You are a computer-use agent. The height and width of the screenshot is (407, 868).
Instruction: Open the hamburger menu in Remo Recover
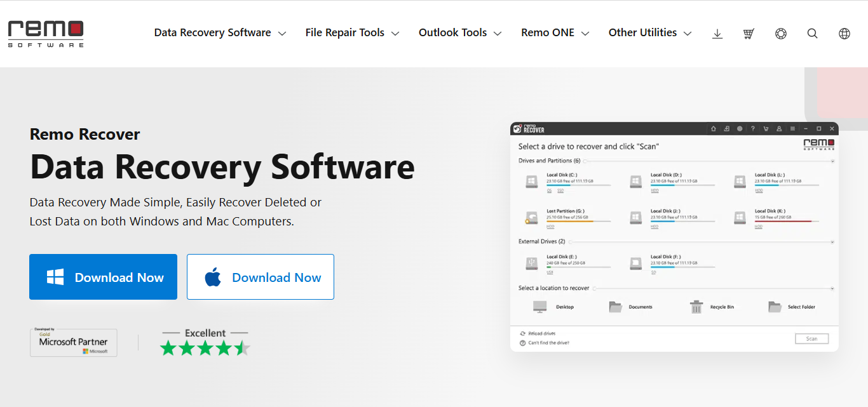792,129
